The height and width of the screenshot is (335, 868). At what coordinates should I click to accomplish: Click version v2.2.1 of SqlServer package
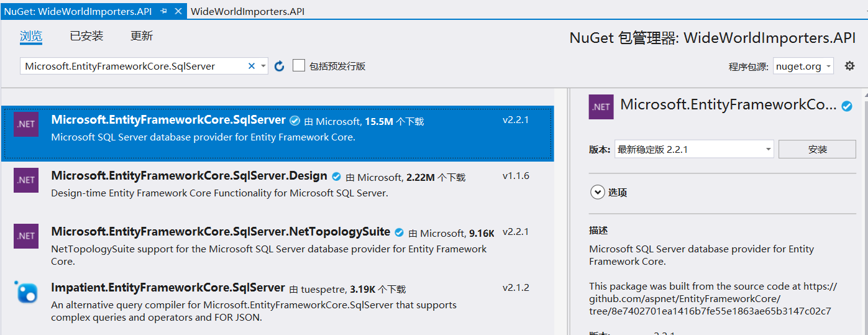[x=516, y=120]
